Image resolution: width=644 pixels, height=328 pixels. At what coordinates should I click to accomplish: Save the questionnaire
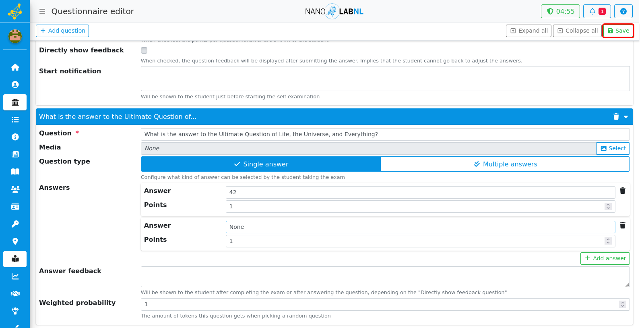click(x=618, y=31)
